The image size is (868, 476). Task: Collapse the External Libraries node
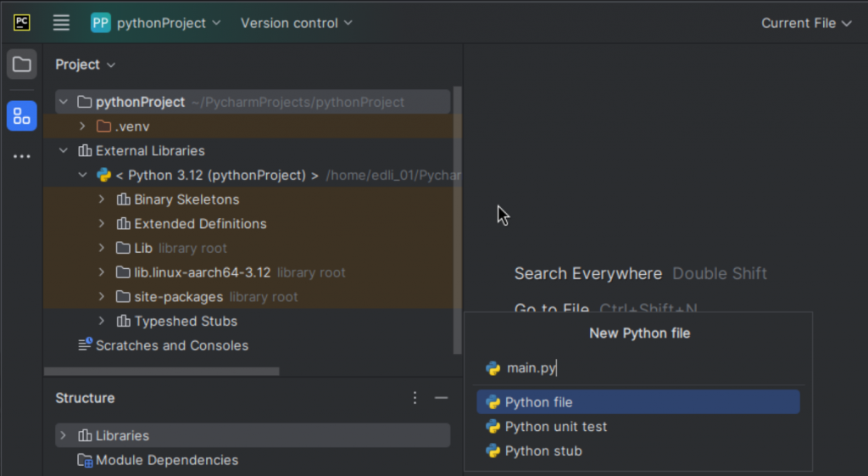[x=63, y=151]
